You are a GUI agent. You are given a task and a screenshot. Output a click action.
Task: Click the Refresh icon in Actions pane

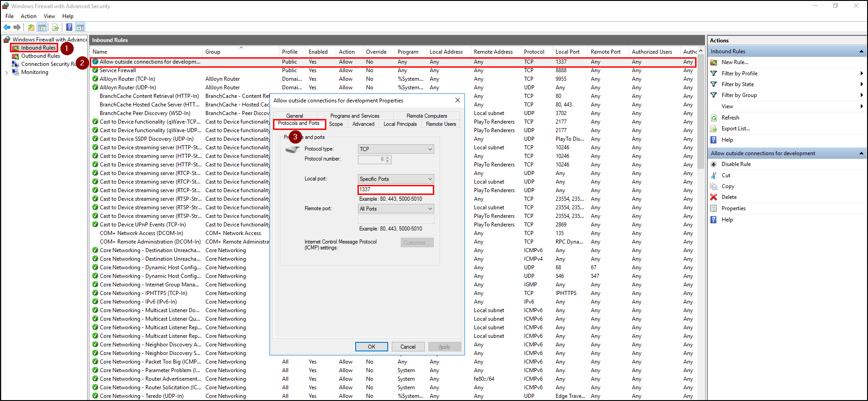pos(714,118)
